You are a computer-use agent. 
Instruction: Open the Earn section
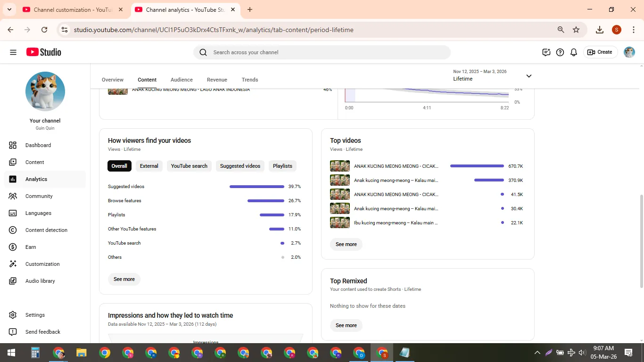click(45, 247)
